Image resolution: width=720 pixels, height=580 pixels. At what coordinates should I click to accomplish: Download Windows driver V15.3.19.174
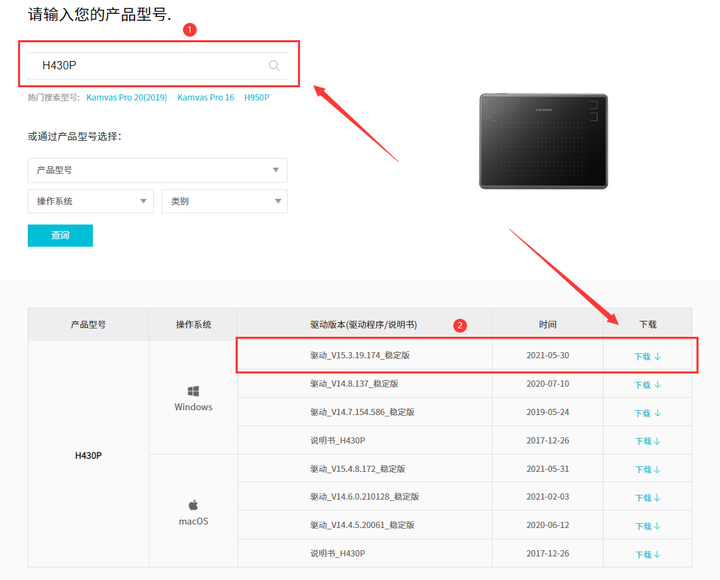coord(647,356)
